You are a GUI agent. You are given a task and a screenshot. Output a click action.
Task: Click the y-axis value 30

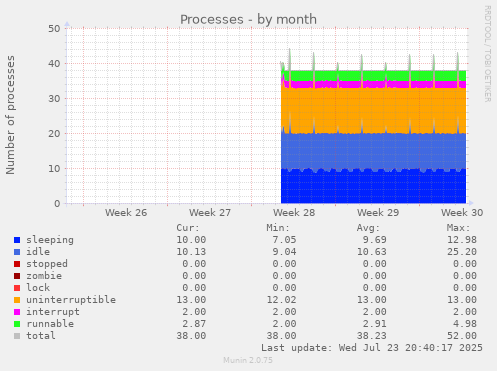click(x=54, y=99)
